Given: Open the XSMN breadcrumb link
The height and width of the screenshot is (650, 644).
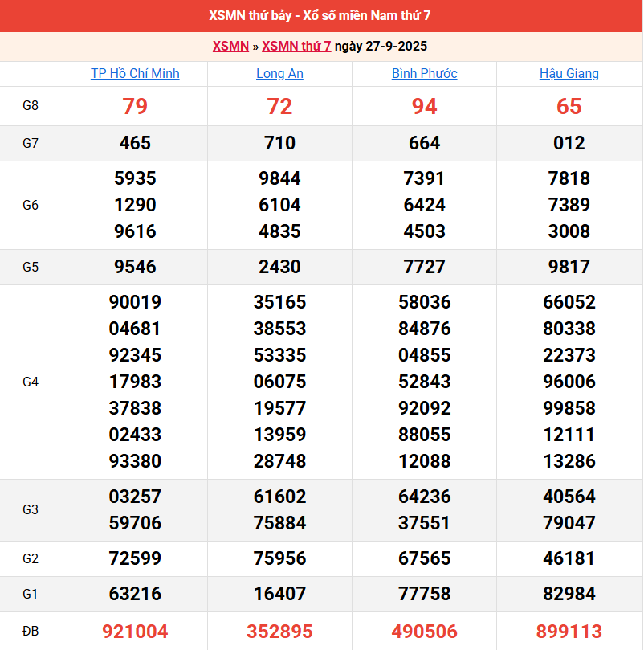Looking at the screenshot, I should pyautogui.click(x=230, y=47).
